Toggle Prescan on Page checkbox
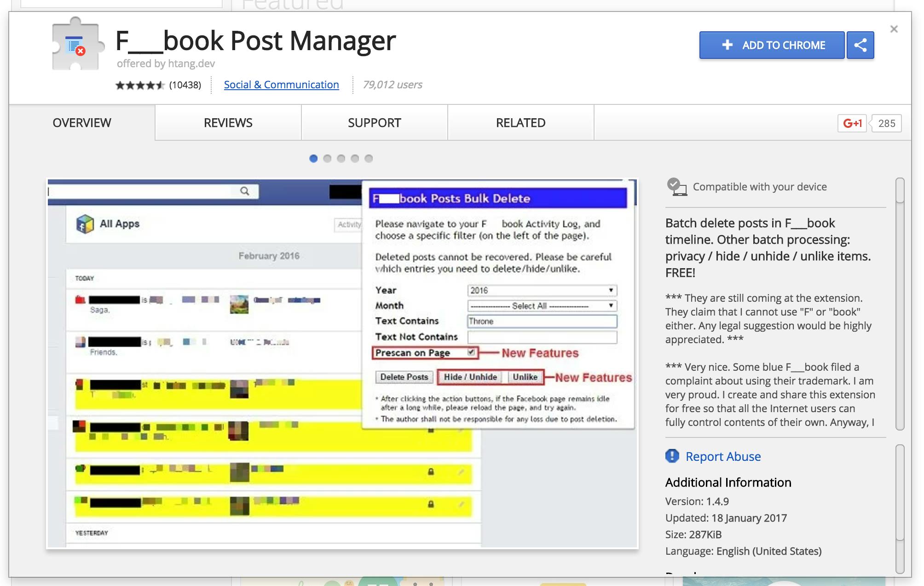Screen dimensions: 924x586 (471, 352)
